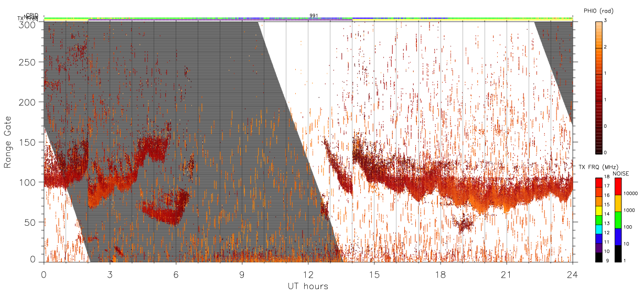This screenshot has width=644, height=297.
Task: Pick the yellow 14–15 MHz TX FRQ swatch
Action: (598, 211)
